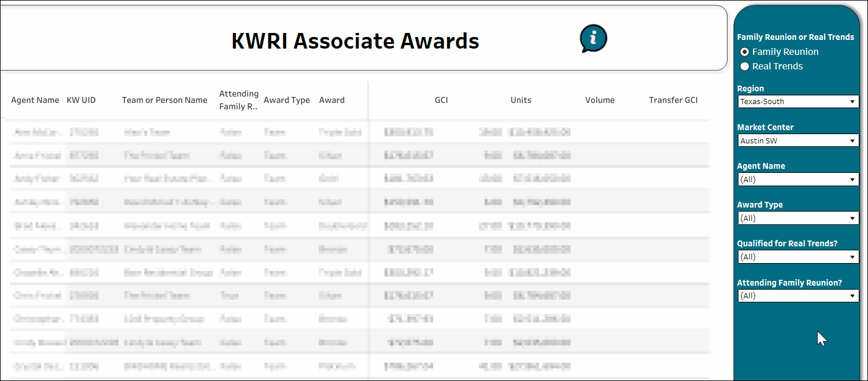Open the Market Center dropdown showing Austin SW
This screenshot has width=868, height=381.
click(x=798, y=140)
